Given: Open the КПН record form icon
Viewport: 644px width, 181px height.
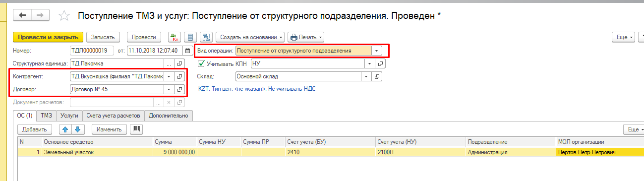Looking at the screenshot, I should pos(380,63).
